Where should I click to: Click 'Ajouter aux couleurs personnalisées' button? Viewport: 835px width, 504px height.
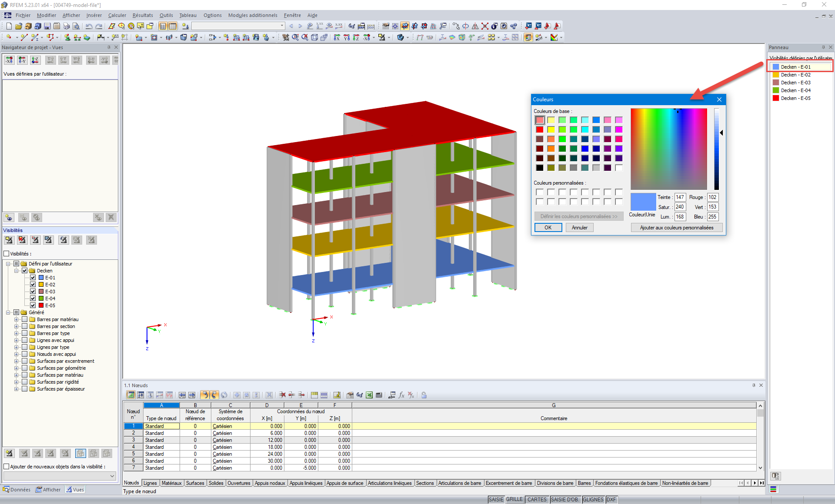(676, 228)
